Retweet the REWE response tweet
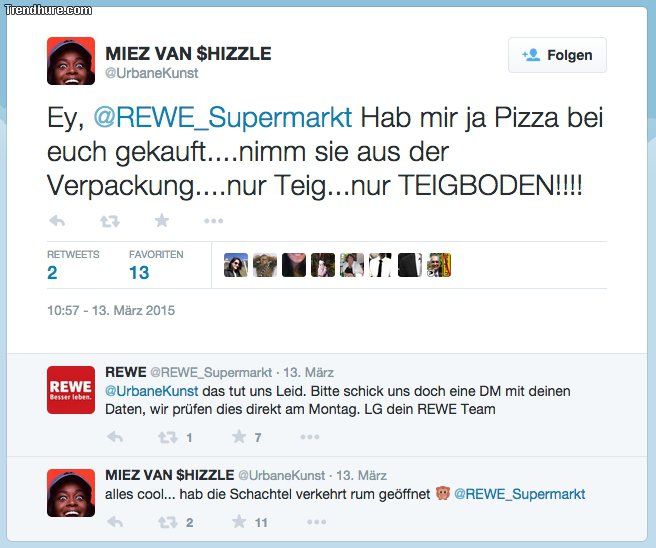656x548 pixels. (167, 437)
